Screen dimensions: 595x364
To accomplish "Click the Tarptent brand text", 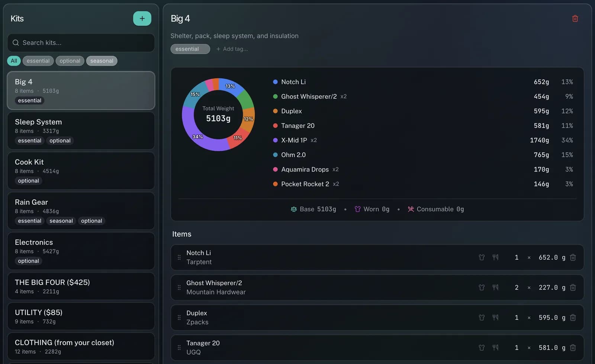I will coord(199,262).
